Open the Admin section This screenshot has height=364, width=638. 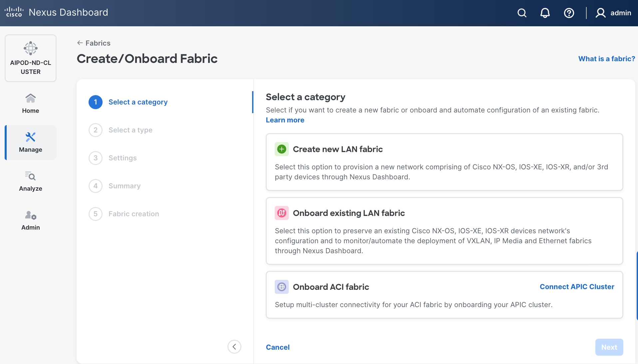coord(31,220)
